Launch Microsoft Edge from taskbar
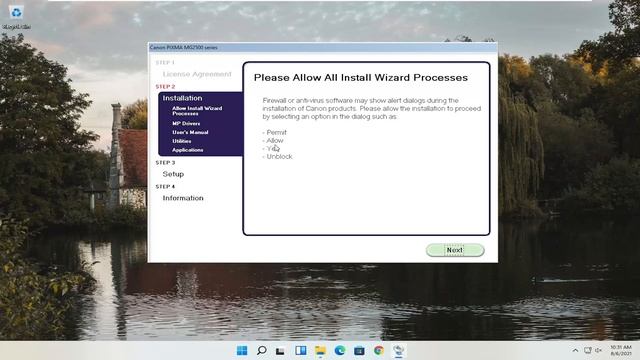The height and width of the screenshot is (360, 640). [340, 351]
